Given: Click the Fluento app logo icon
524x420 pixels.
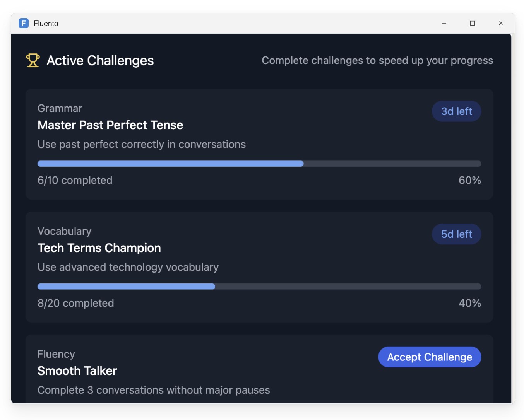Looking at the screenshot, I should [24, 23].
